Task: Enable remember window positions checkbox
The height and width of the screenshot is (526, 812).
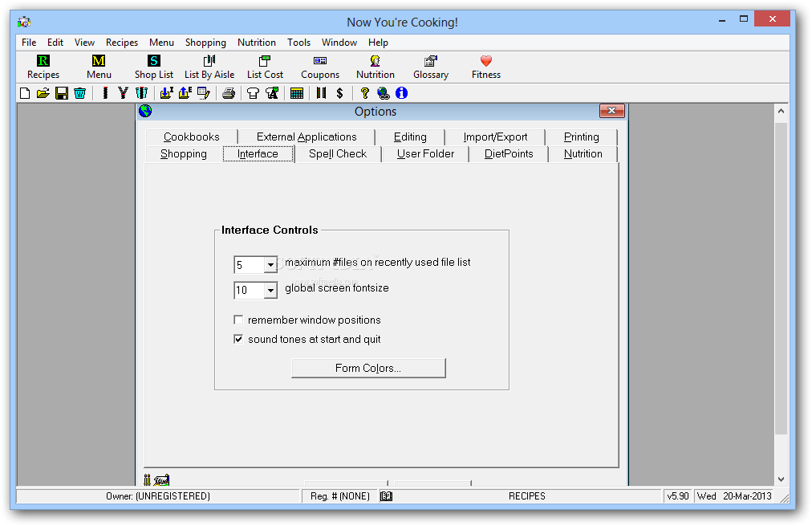Action: pos(238,320)
